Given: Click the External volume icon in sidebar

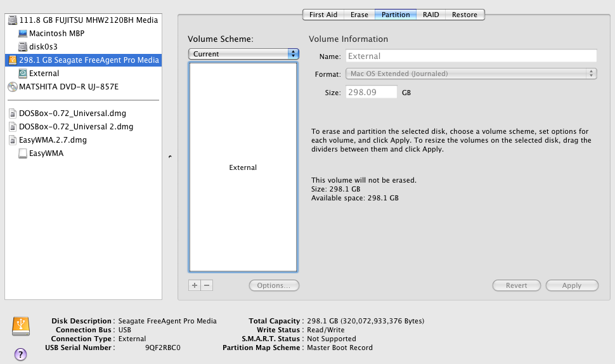Looking at the screenshot, I should click(23, 74).
